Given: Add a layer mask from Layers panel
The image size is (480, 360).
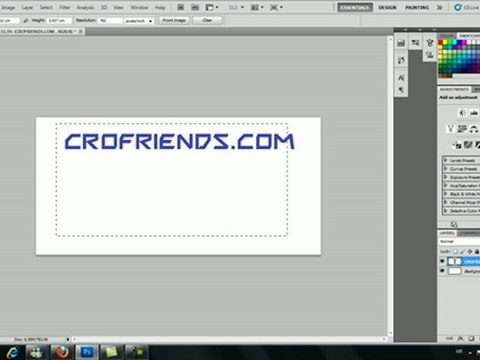Looking at the screenshot, I should [471, 339].
